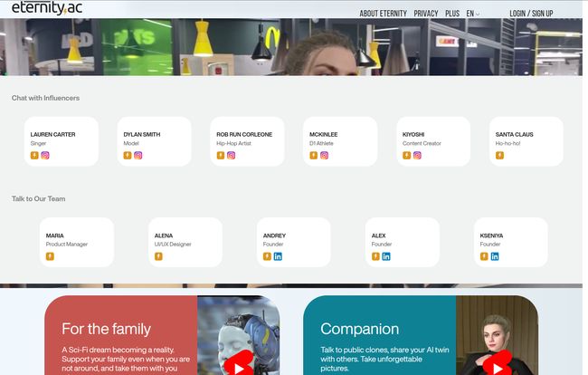Click the Chat with Influencers heading
The height and width of the screenshot is (375, 588).
pyautogui.click(x=45, y=98)
